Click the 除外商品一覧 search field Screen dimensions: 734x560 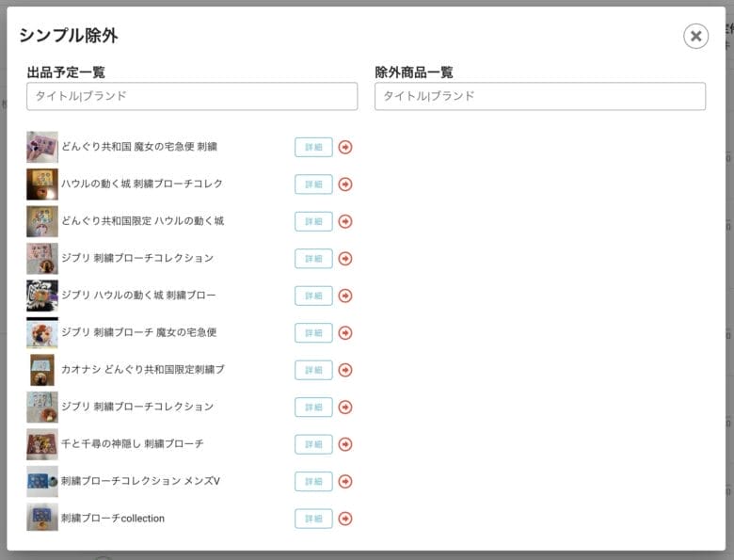pos(540,96)
